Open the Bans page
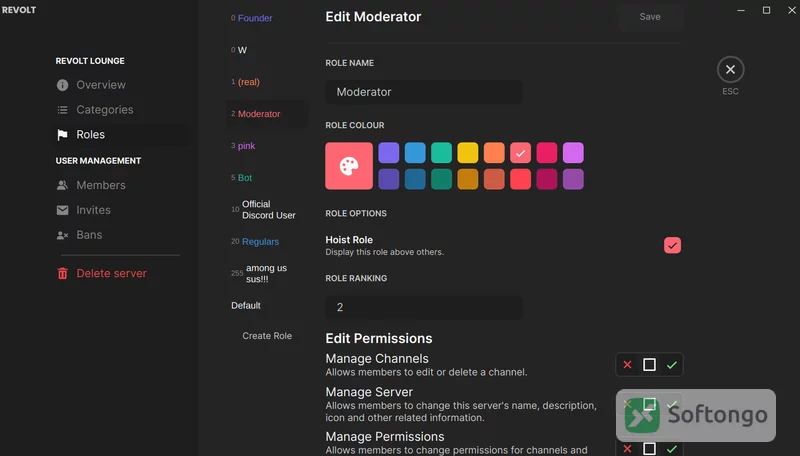The height and width of the screenshot is (456, 800). (x=121, y=235)
